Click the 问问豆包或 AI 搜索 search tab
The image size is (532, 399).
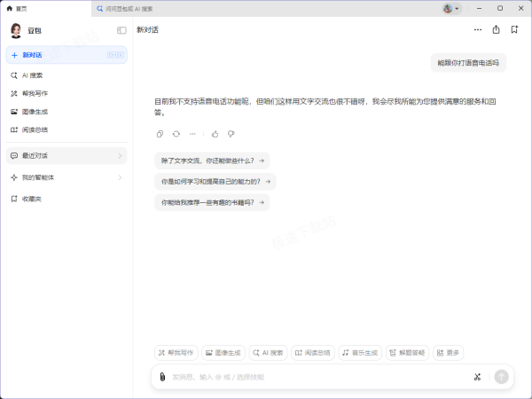(x=124, y=9)
